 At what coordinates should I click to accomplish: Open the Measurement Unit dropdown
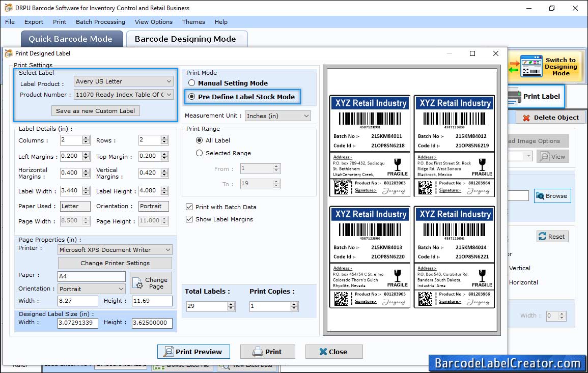point(277,116)
